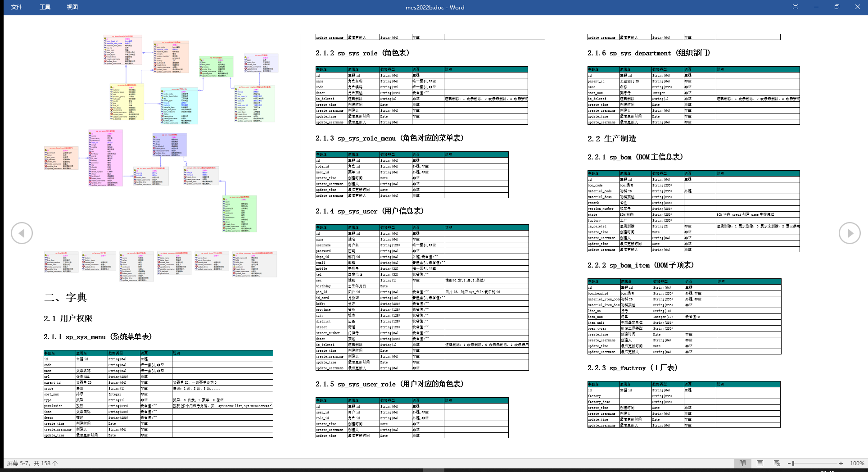Click the zoom in plus button

pyautogui.click(x=841, y=463)
